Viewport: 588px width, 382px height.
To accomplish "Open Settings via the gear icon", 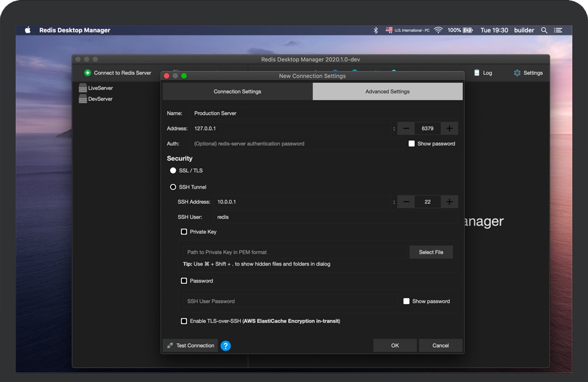I will (x=517, y=73).
